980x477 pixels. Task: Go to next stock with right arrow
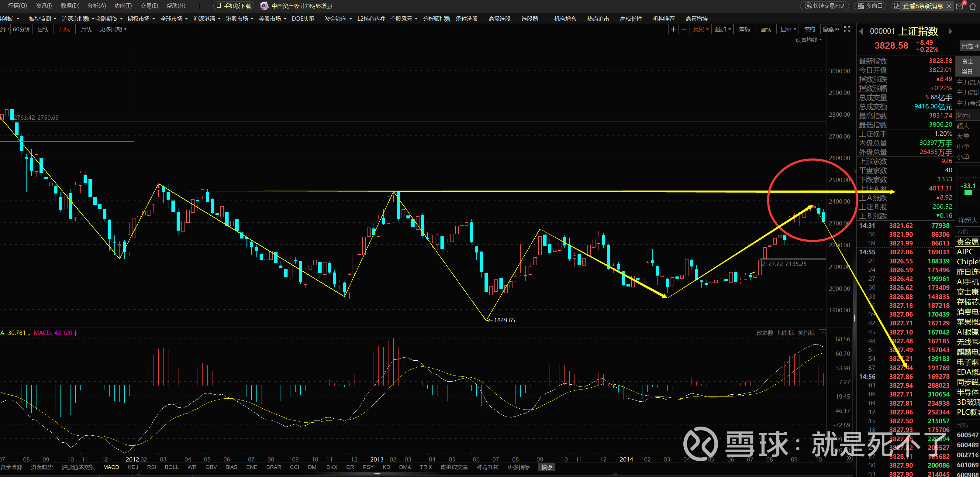(x=950, y=32)
